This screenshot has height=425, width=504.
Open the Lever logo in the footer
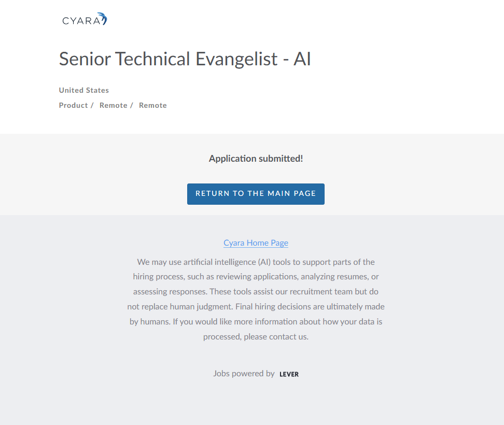coord(289,374)
